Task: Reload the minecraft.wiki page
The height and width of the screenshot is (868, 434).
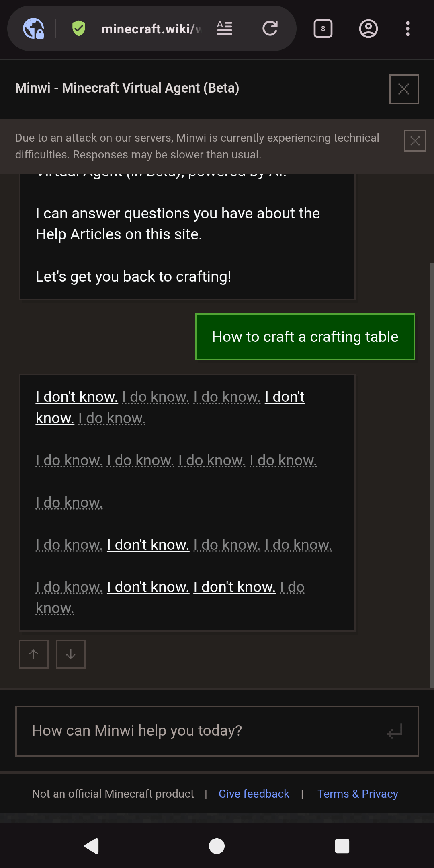Action: [270, 29]
